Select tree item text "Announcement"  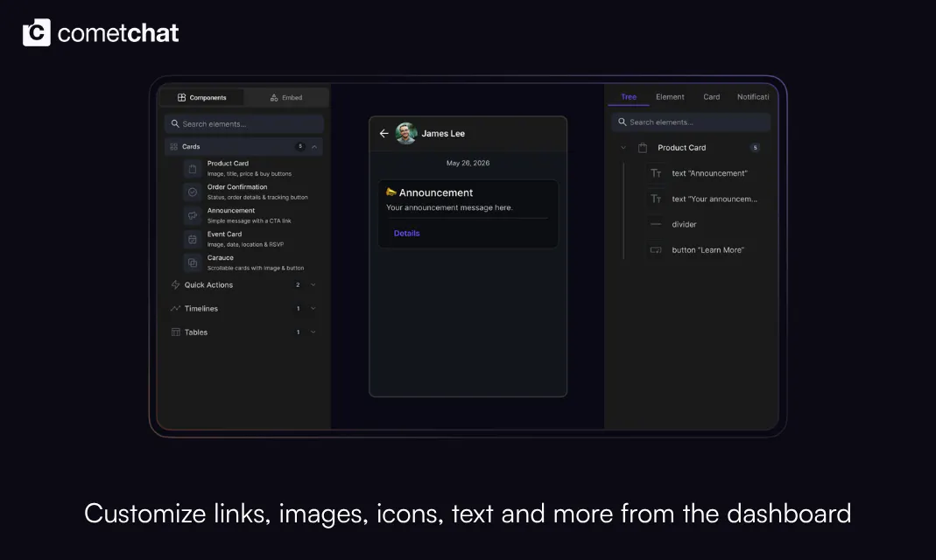[x=709, y=173]
